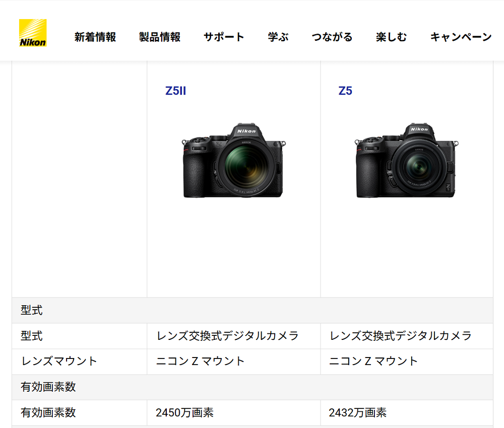Follow the Z5 product link
Viewport: 504px width, 428px height.
click(345, 91)
